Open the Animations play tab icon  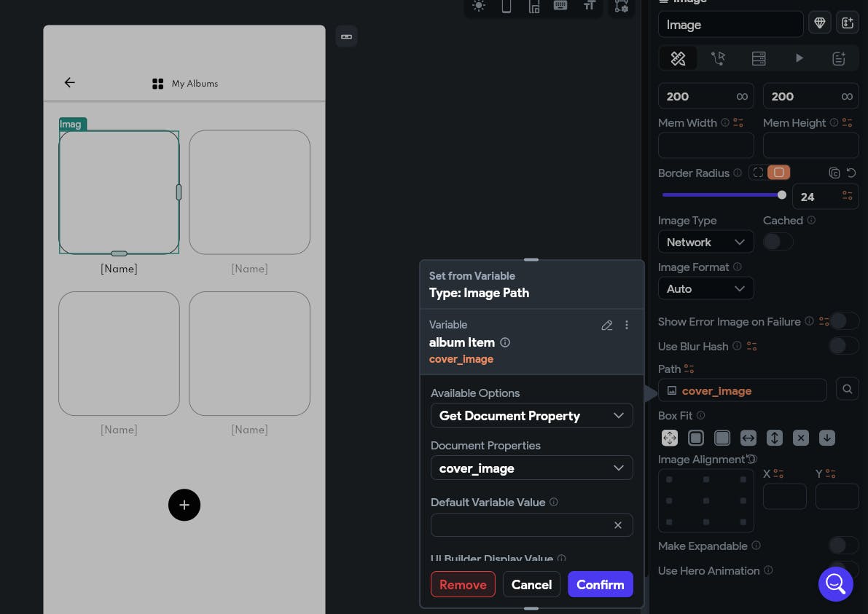pyautogui.click(x=799, y=58)
